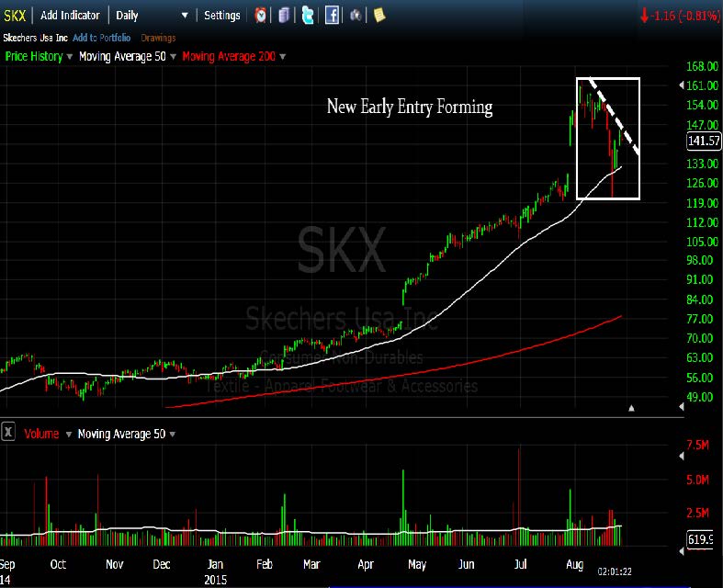Screen dimensions: 723x588
Task: Click the Skechers Usa Inc name
Action: pos(36,38)
